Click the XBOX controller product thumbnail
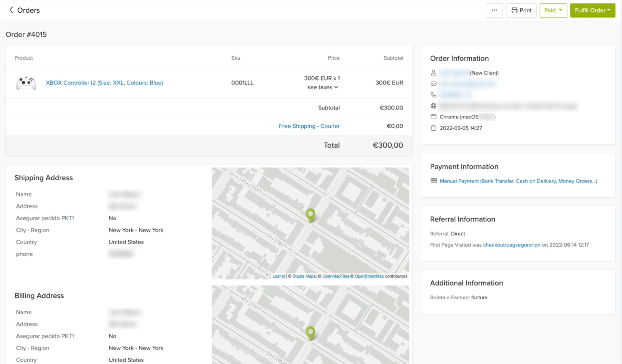 26,83
